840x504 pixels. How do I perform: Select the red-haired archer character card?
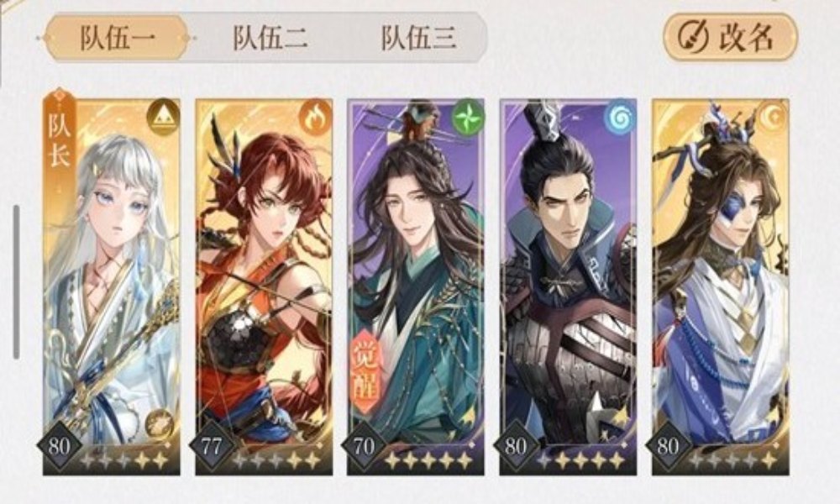264,286
